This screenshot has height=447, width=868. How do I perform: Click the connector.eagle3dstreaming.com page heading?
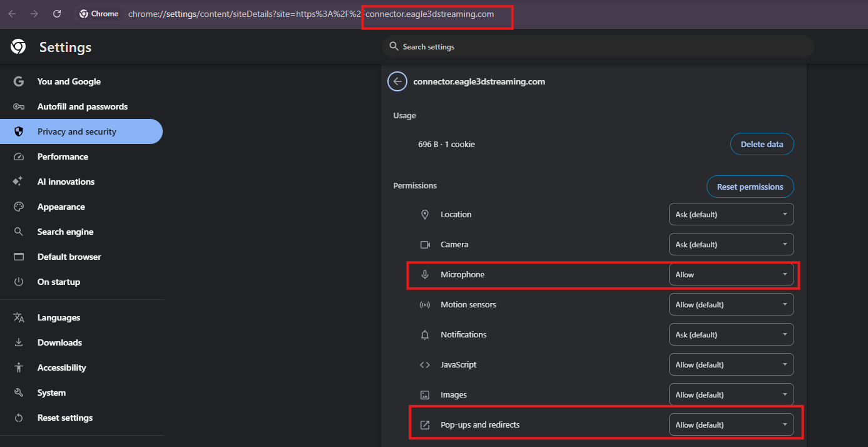click(479, 81)
